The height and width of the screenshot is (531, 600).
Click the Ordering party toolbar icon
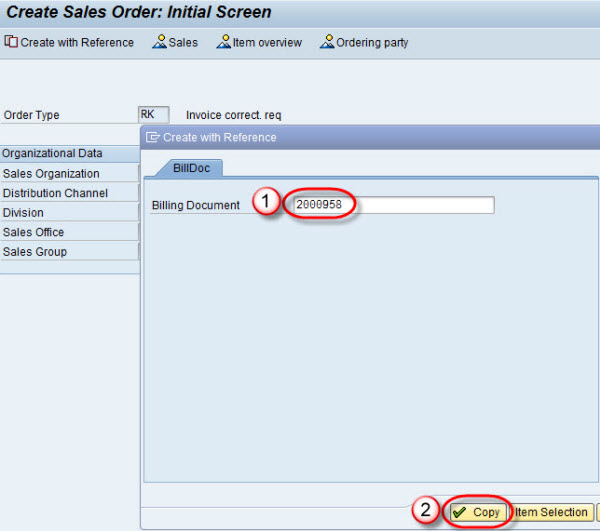coord(326,42)
